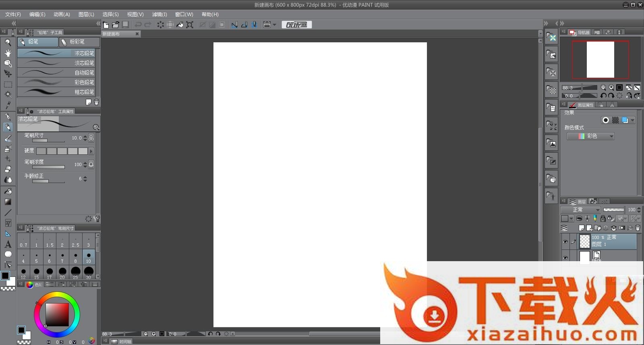Viewport: 644px width, 345px height.
Task: Open sub tool panel menu icon
Action: pos(21,32)
